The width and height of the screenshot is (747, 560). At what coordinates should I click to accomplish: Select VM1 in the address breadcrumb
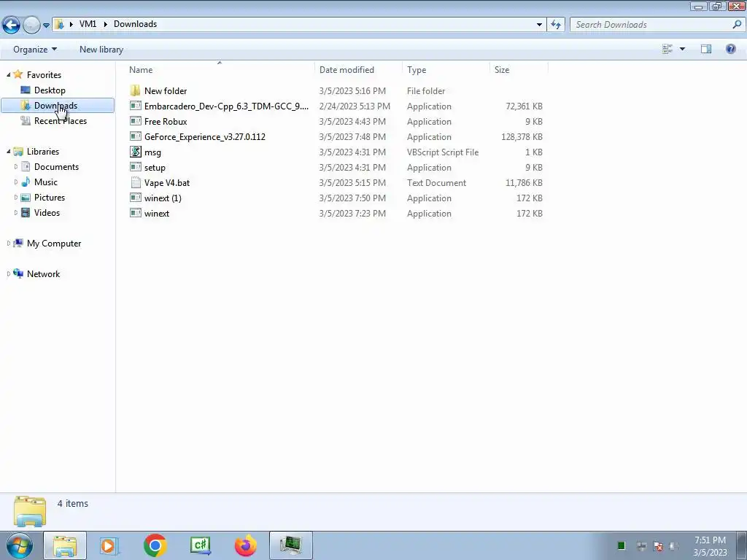(88, 24)
